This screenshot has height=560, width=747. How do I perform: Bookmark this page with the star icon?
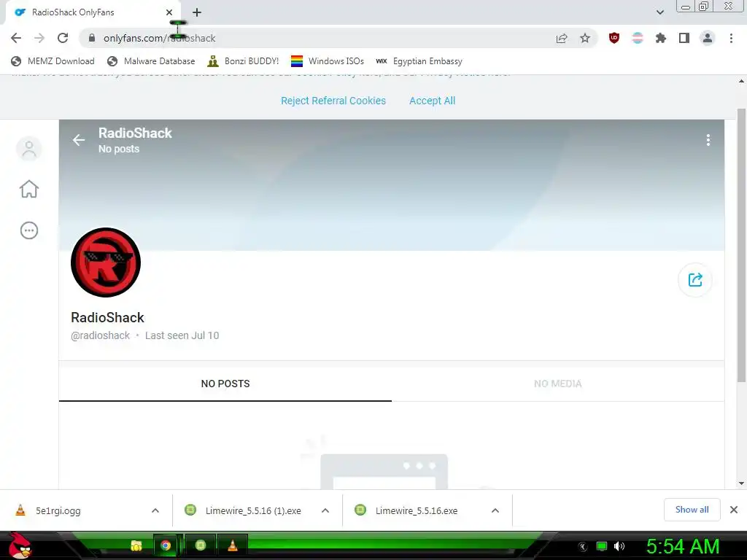(585, 38)
